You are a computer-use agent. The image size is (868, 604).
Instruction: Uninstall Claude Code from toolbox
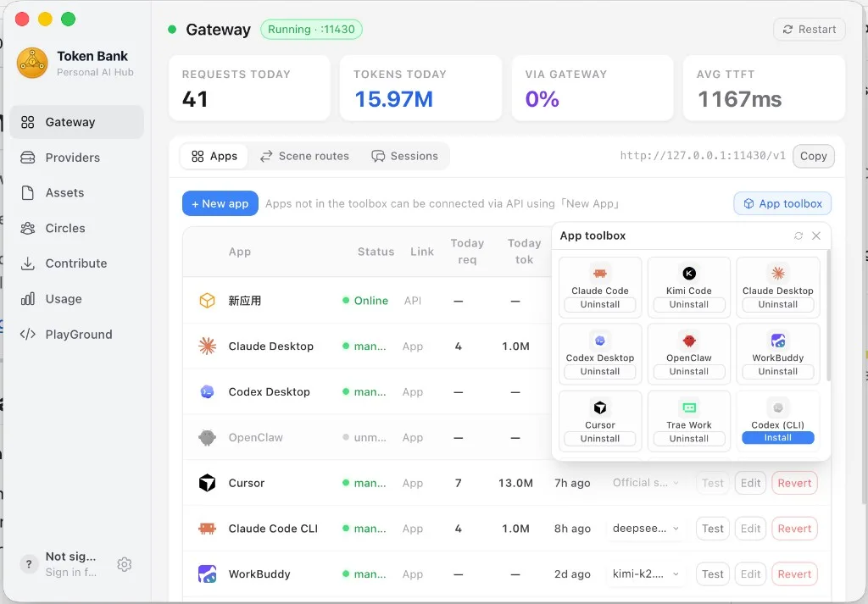point(600,304)
